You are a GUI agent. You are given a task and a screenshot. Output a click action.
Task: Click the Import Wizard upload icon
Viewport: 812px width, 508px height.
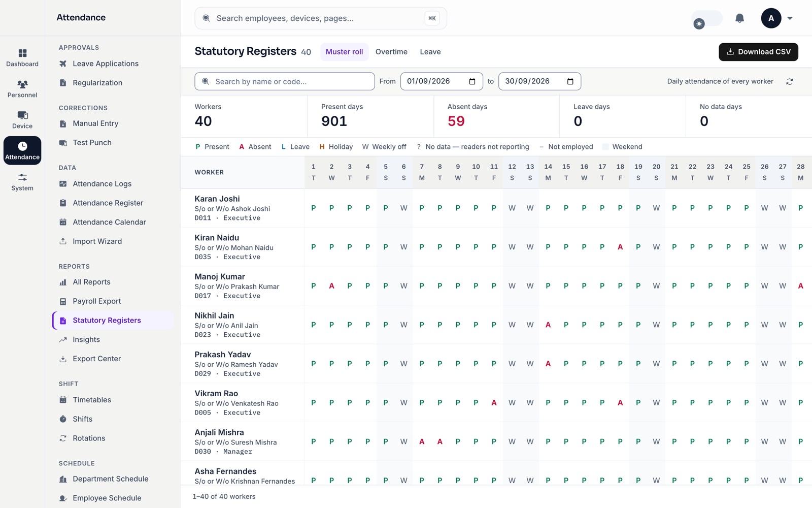tap(63, 241)
